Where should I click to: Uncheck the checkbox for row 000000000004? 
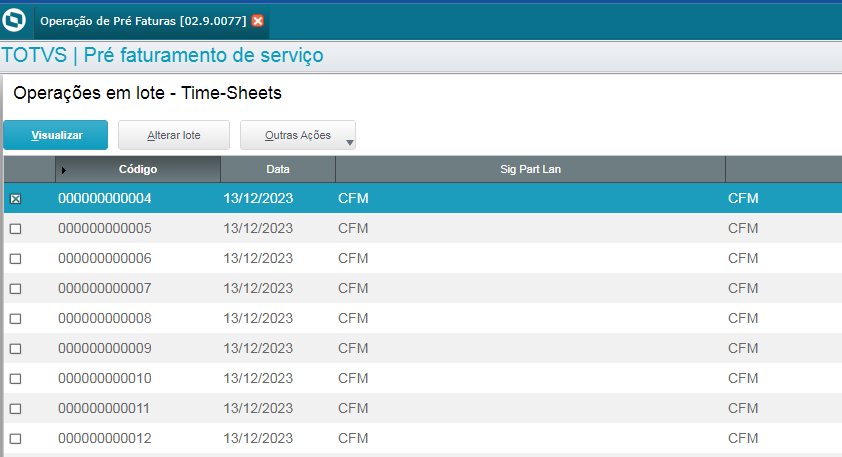pos(16,199)
